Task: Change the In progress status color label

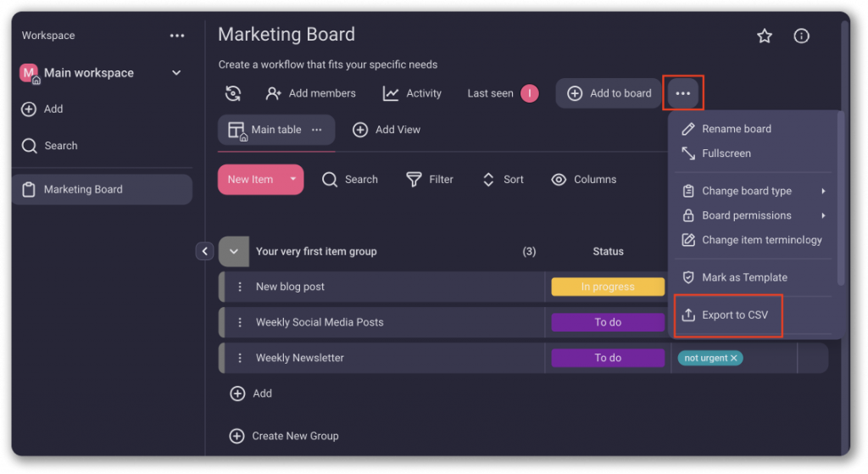Action: click(x=607, y=287)
